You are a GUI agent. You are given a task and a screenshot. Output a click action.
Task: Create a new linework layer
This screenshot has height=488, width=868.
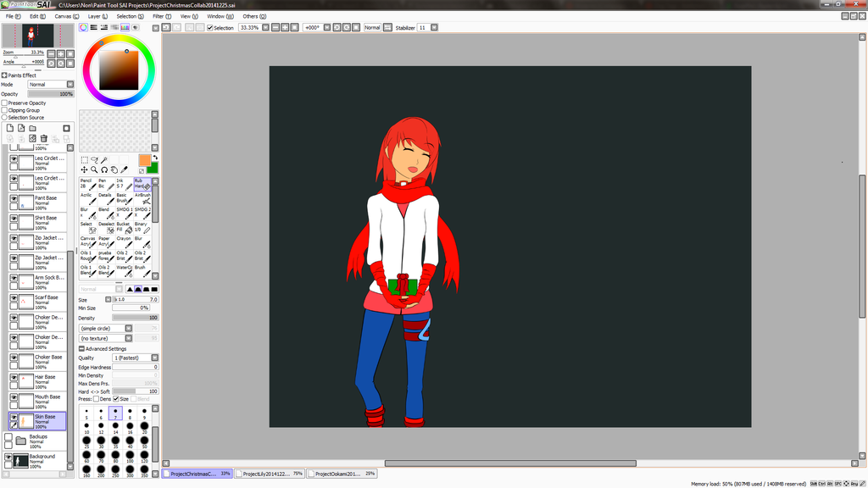coord(21,128)
